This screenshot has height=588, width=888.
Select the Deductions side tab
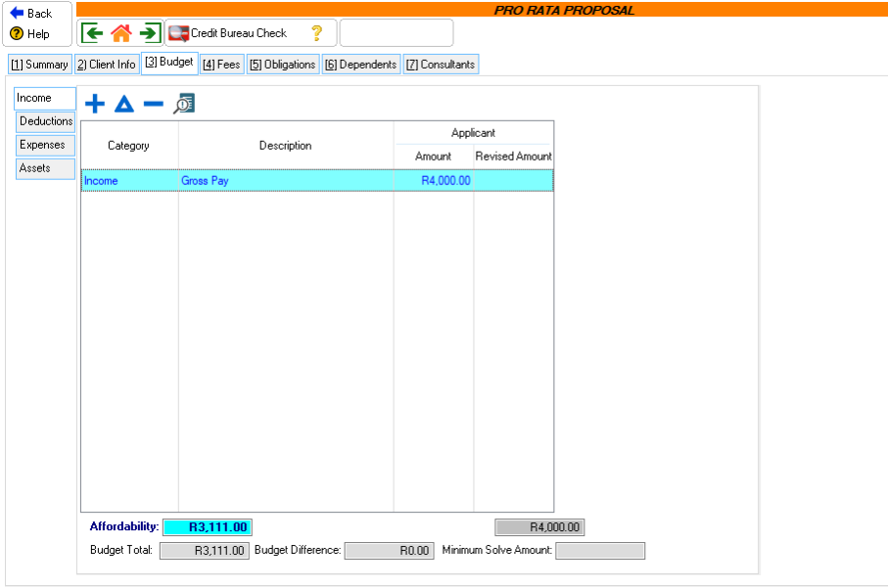pyautogui.click(x=46, y=121)
